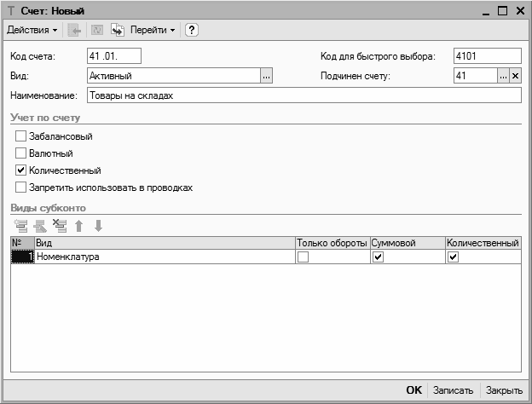This screenshot has height=404, width=532.
Task: Click into the Наименование text field
Action: tap(298, 95)
